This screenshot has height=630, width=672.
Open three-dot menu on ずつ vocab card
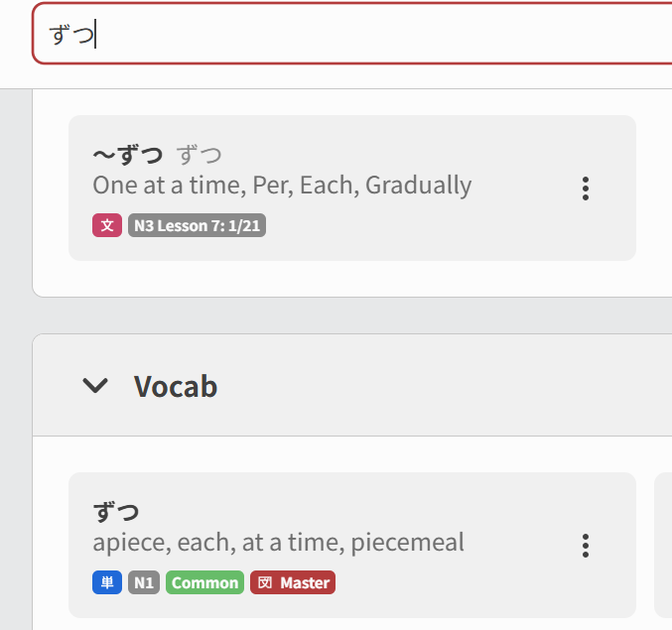coord(586,545)
